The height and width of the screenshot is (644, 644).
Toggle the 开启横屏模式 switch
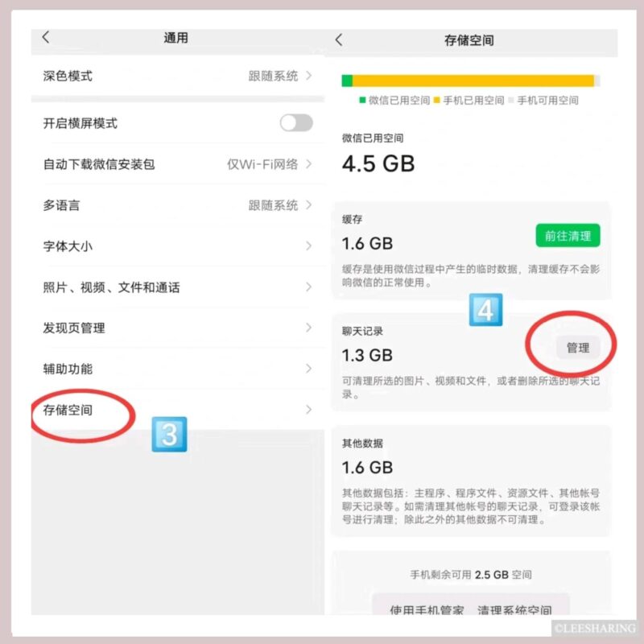point(296,123)
